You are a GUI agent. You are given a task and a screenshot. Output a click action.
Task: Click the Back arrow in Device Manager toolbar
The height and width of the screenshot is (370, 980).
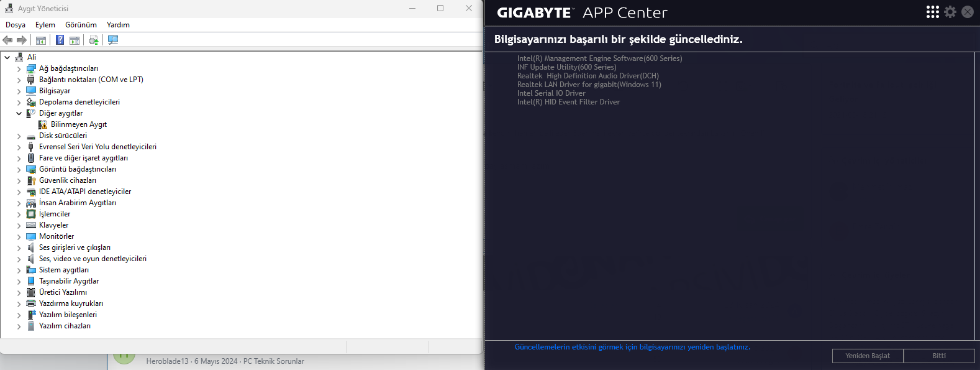coord(7,40)
